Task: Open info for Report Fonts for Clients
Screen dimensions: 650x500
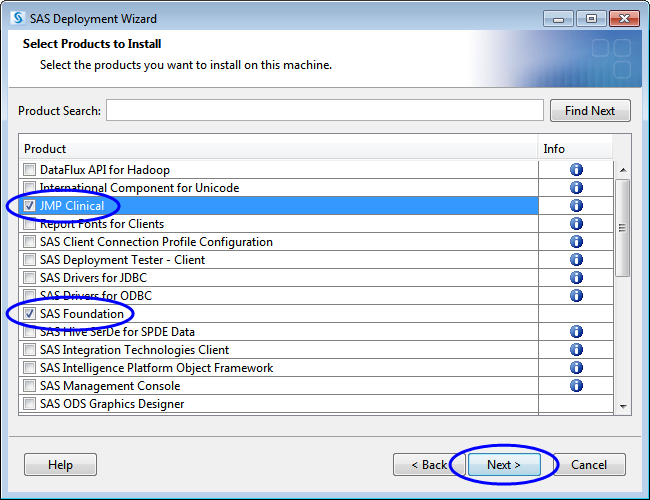Action: [x=576, y=223]
